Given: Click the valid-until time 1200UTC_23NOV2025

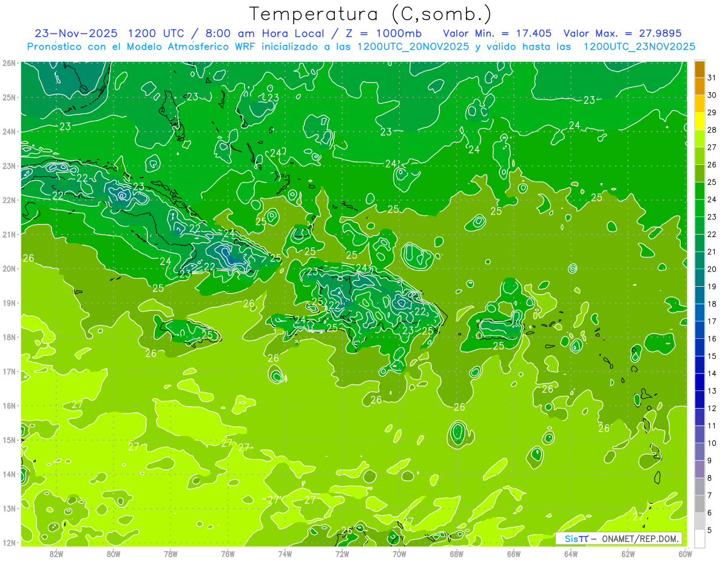Looking at the screenshot, I should [x=639, y=47].
